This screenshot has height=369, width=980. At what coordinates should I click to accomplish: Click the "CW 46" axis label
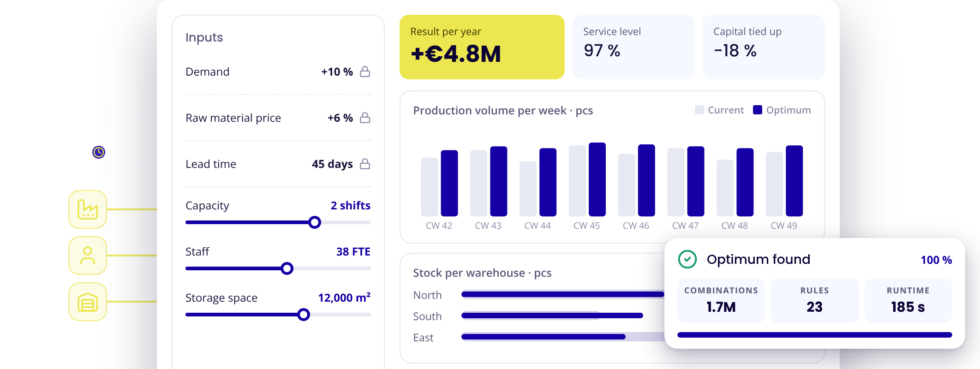(x=636, y=226)
